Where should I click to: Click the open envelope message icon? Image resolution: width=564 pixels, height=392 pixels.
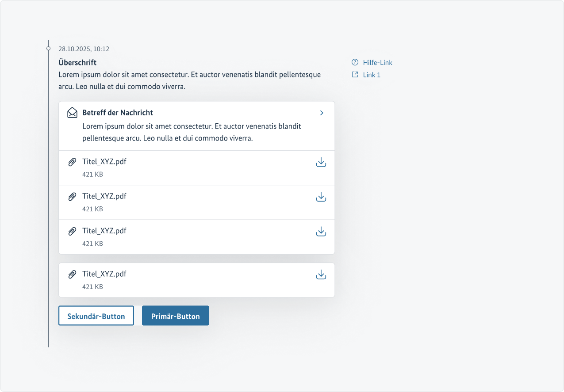(72, 113)
